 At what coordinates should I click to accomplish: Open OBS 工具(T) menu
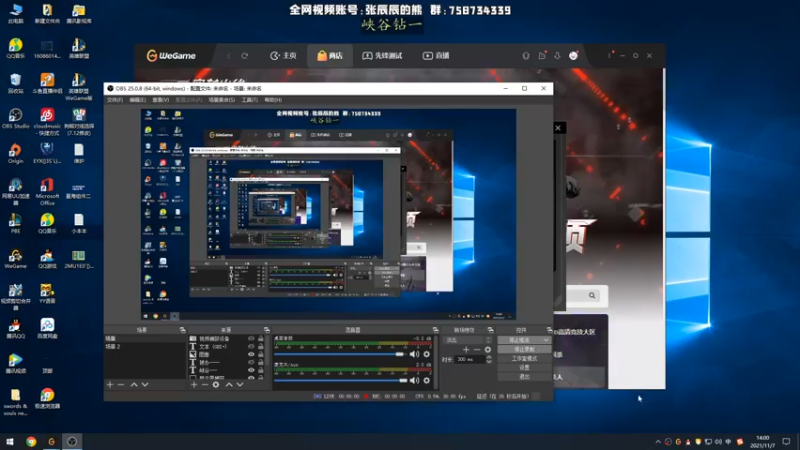coord(249,100)
